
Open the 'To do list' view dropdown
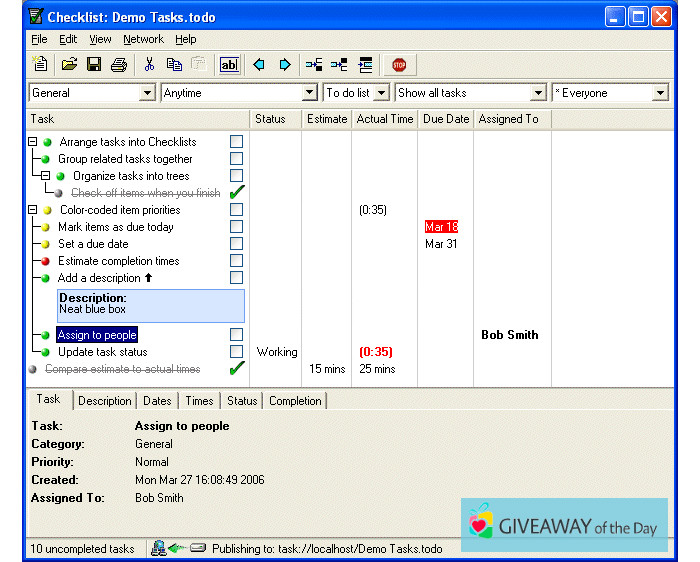[x=381, y=93]
